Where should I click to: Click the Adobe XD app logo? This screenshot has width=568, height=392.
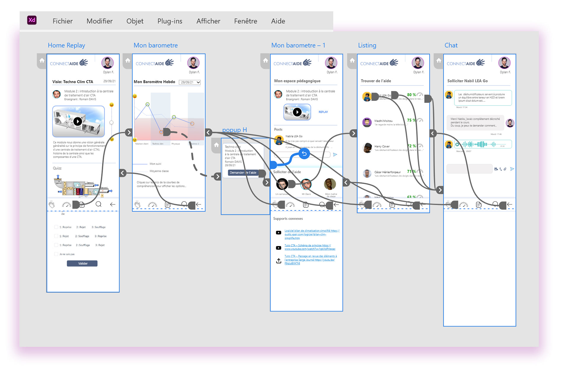coord(32,20)
